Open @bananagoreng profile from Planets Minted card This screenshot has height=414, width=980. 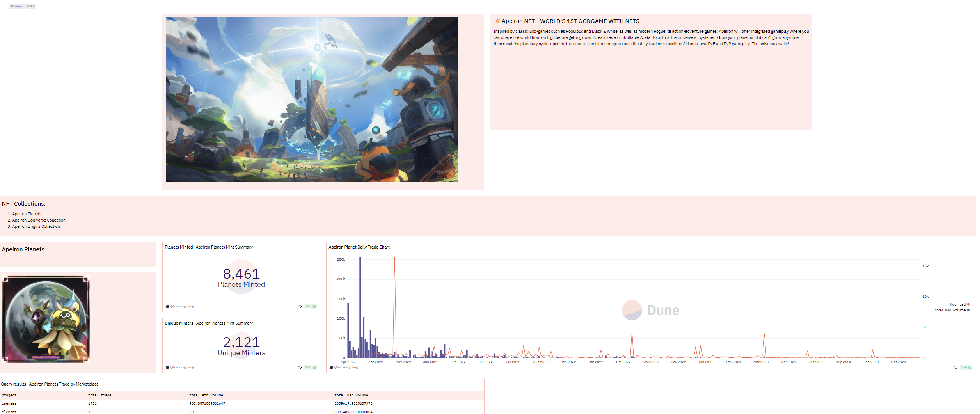click(x=182, y=306)
